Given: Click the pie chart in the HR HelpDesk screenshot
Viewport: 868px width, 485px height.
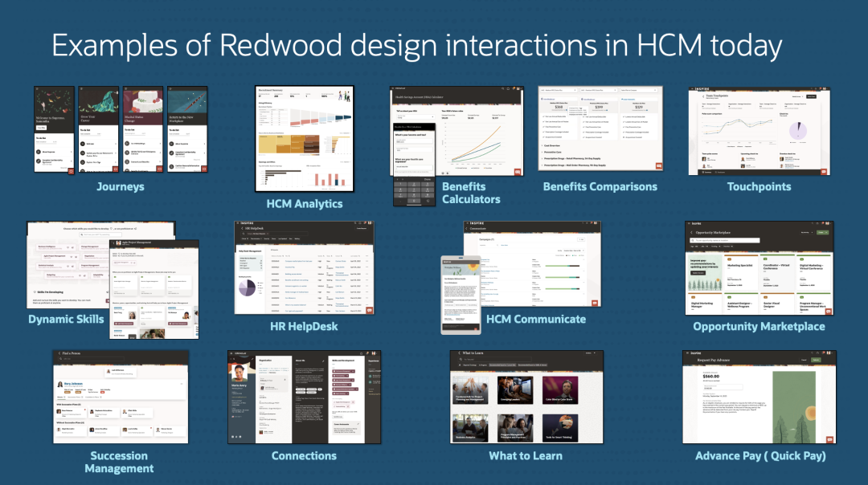Looking at the screenshot, I should (247, 287).
